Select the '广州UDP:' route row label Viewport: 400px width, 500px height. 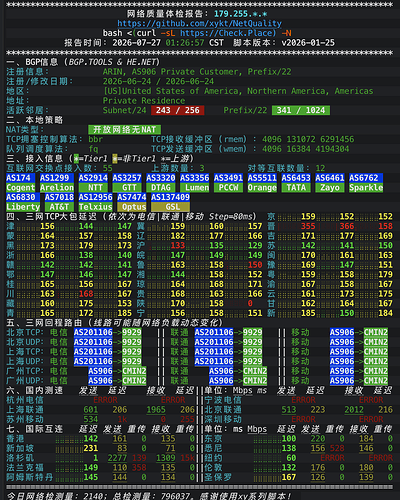coord(25,381)
